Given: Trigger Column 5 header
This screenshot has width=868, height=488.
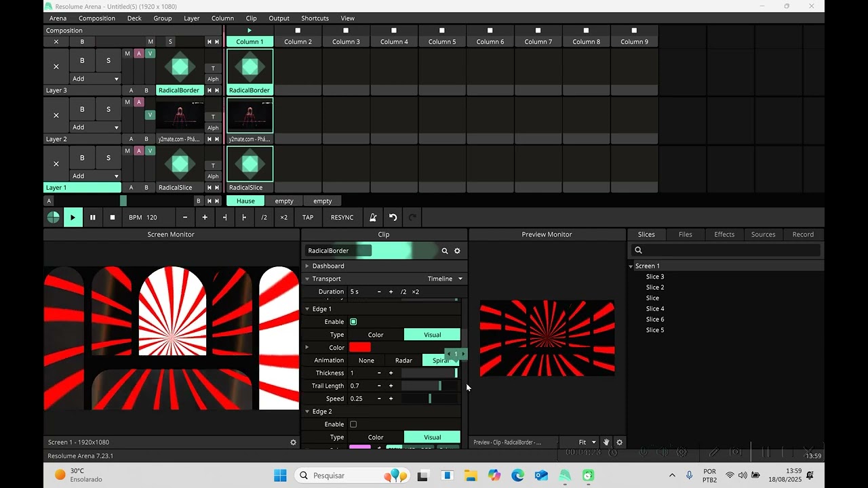Looking at the screenshot, I should (442, 42).
